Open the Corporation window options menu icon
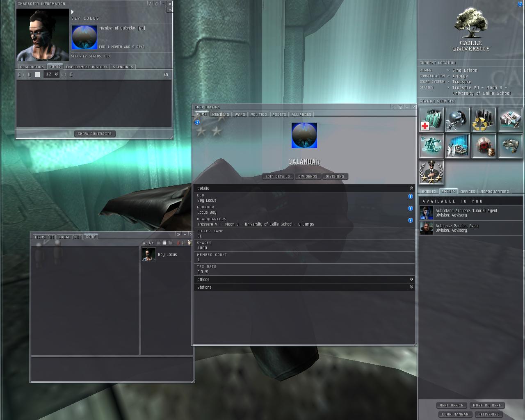 click(x=394, y=107)
